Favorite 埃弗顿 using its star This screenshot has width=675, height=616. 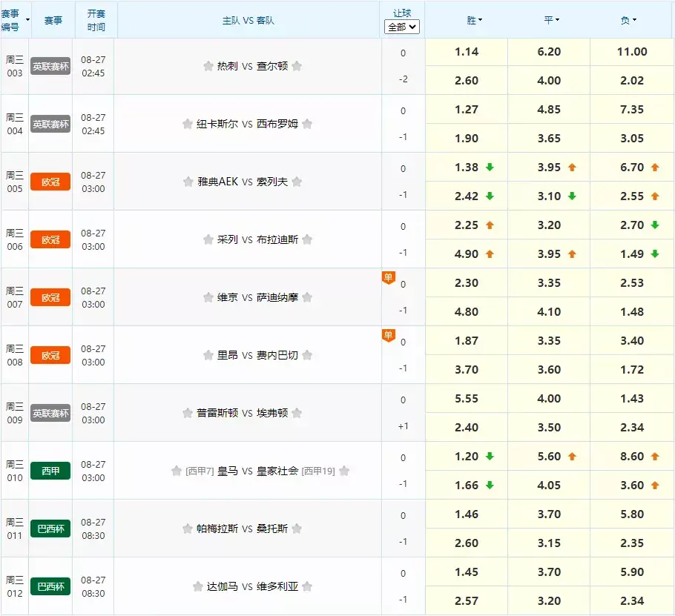coord(297,413)
